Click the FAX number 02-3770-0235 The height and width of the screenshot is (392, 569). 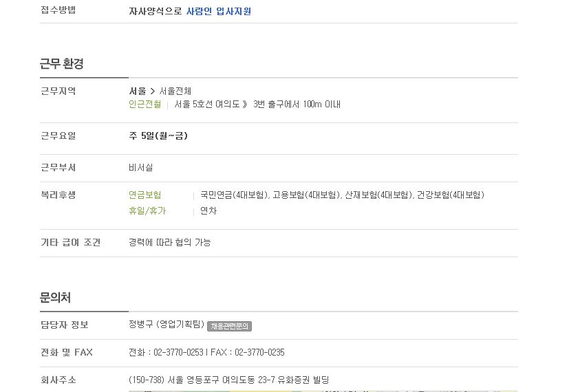pos(259,353)
